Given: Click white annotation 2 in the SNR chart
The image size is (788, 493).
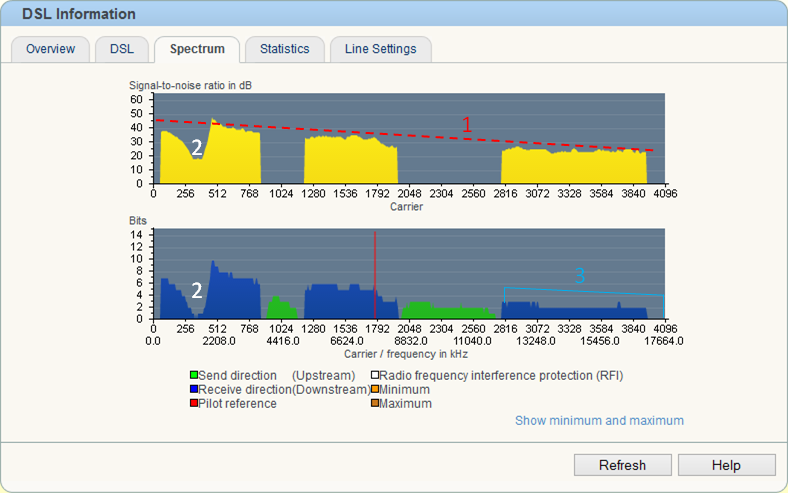Looking at the screenshot, I should (197, 148).
